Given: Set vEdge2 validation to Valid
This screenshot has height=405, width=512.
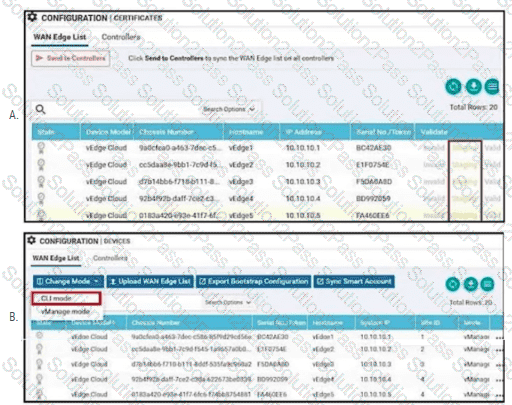Looking at the screenshot, I should (492, 165).
